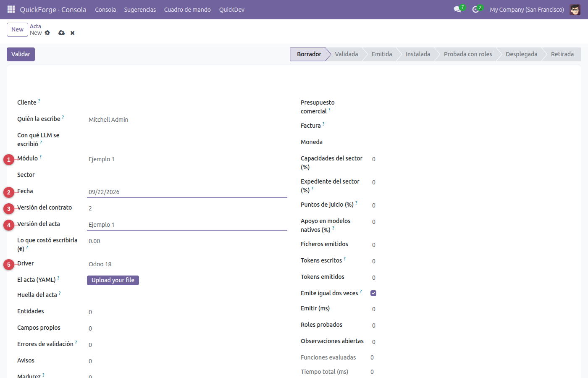Save the record with the cloud icon

click(x=62, y=33)
